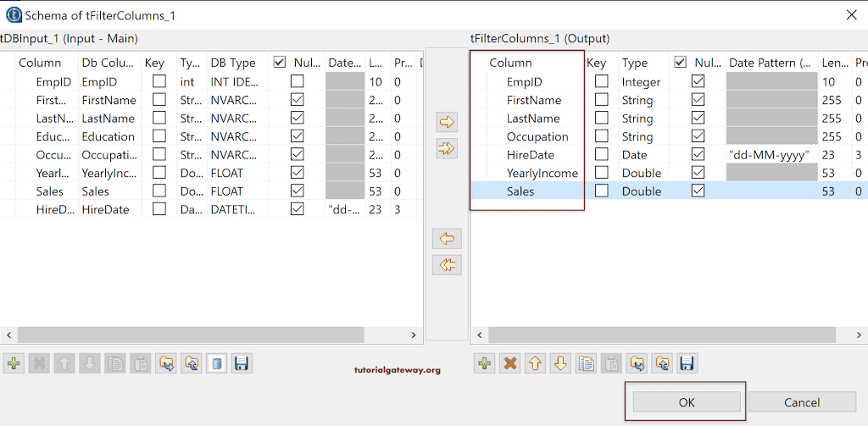
Task: Click the Db Column header in the input table
Action: 109,63
